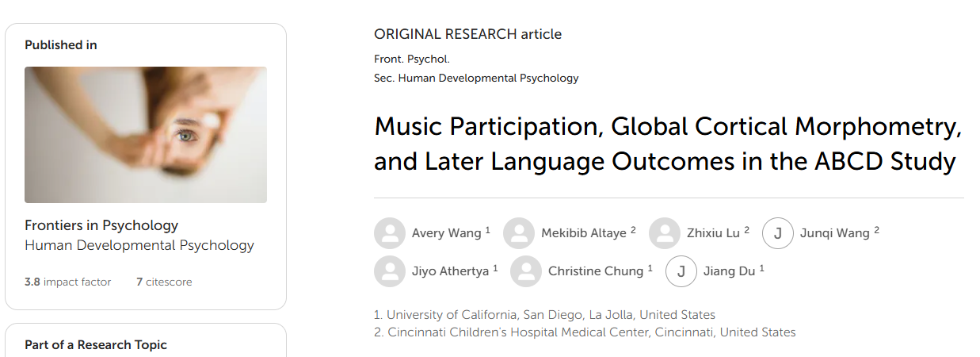Click Jiang Du's "J" avatar circle
Image resolution: width=980 pixels, height=357 pixels.
coord(681,271)
